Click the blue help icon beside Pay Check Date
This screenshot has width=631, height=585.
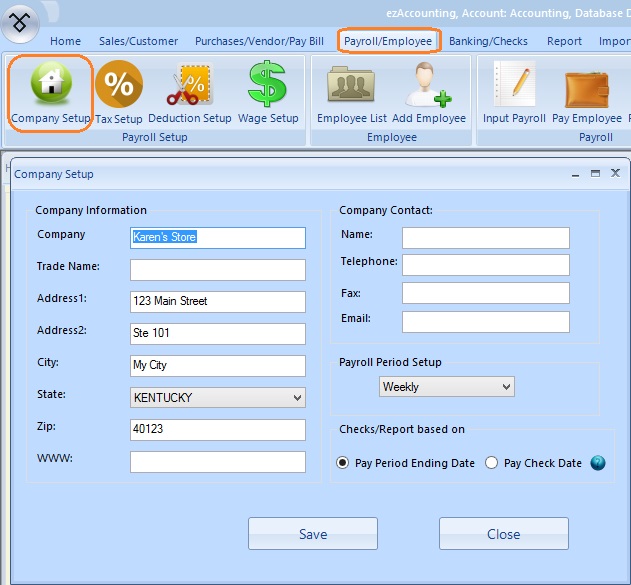point(598,463)
